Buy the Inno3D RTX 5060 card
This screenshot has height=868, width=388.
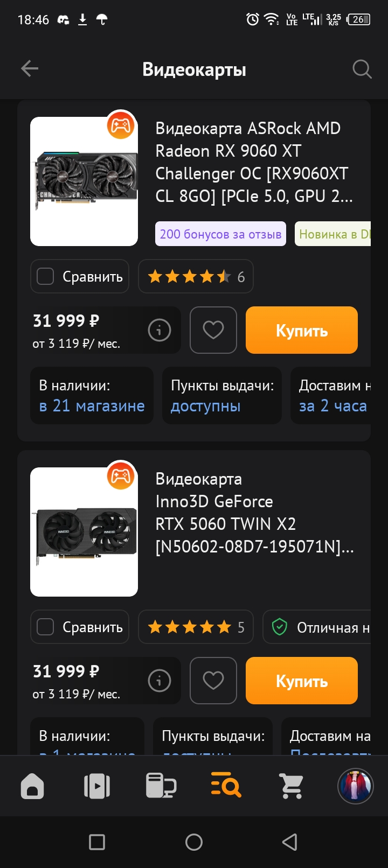[302, 681]
